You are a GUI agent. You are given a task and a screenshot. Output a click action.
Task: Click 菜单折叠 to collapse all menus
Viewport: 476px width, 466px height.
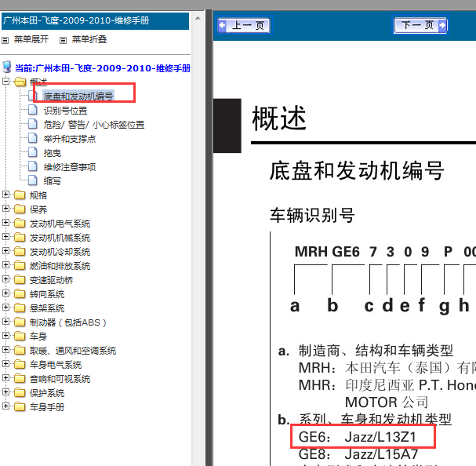coord(89,39)
